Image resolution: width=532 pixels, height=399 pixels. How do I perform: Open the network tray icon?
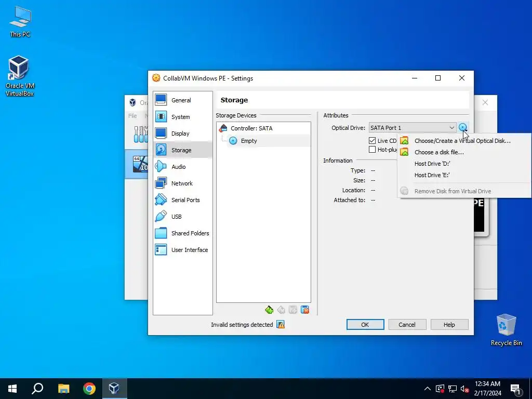click(x=453, y=389)
